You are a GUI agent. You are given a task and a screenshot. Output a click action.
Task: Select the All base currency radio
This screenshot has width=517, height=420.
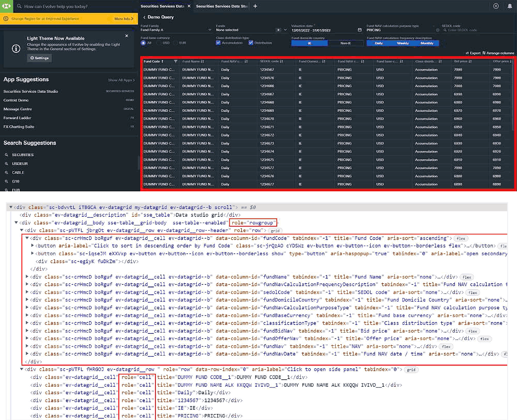pos(143,43)
